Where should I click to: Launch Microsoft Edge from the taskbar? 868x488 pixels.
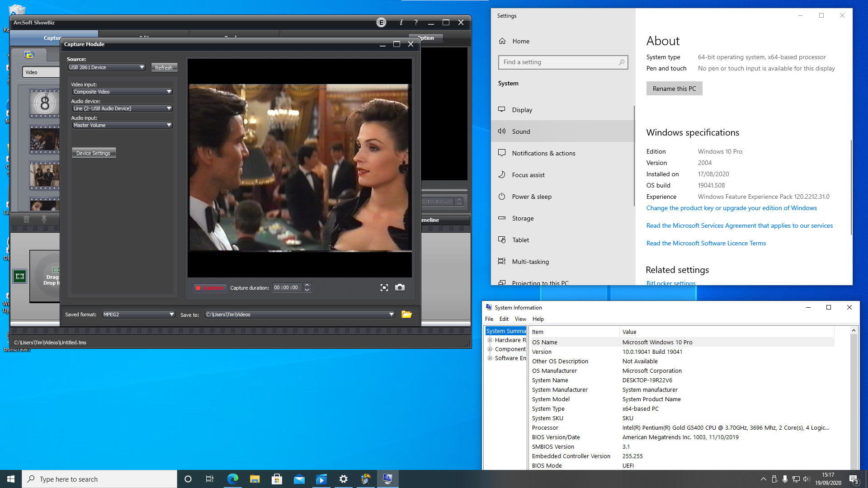click(232, 479)
